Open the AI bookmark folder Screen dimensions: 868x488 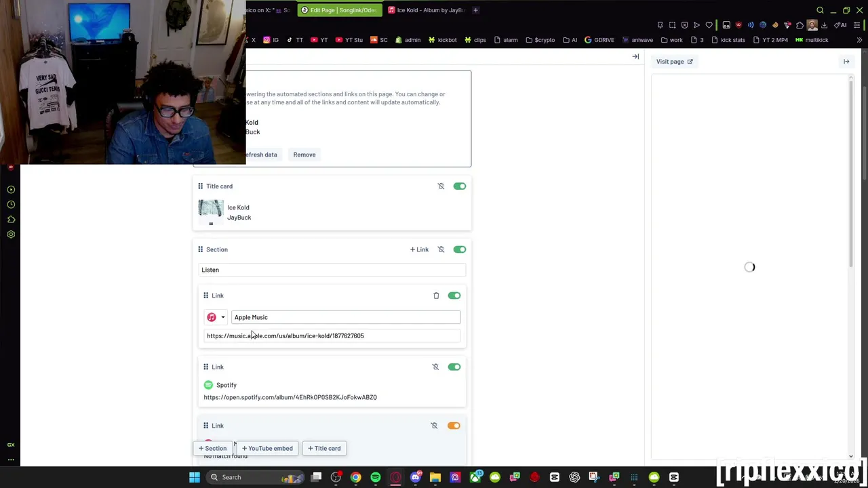click(x=570, y=40)
